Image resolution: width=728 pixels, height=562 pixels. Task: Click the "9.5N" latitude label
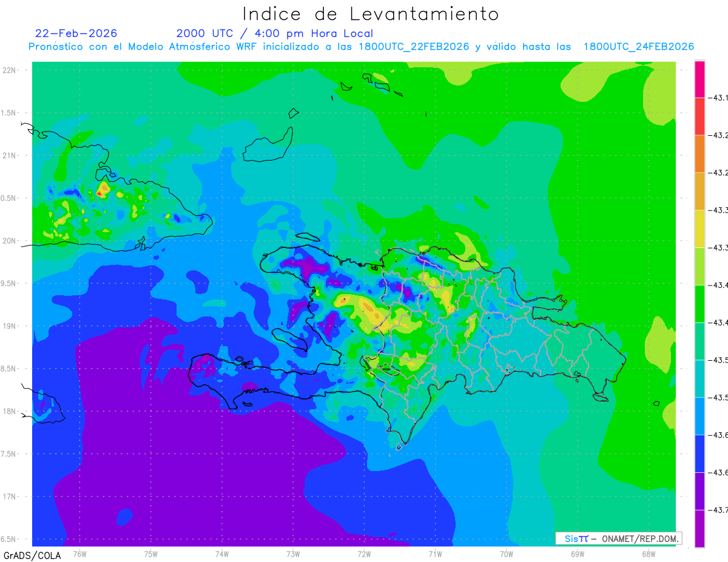point(8,284)
